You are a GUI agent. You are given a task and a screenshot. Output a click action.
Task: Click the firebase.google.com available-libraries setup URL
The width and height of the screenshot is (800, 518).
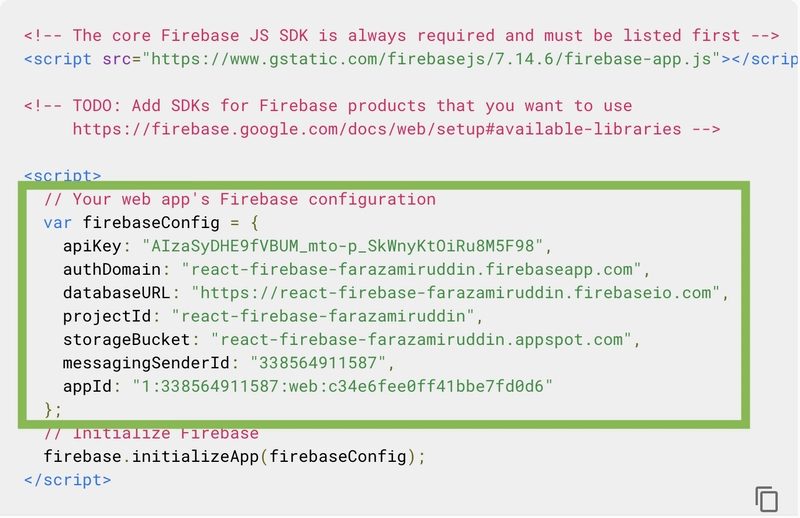377,129
